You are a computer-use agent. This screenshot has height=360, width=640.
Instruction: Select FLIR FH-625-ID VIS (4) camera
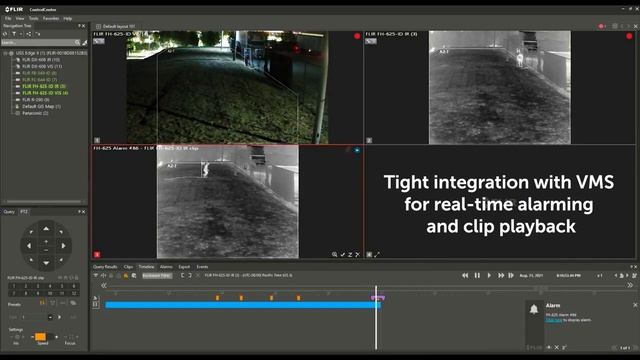[x=45, y=93]
